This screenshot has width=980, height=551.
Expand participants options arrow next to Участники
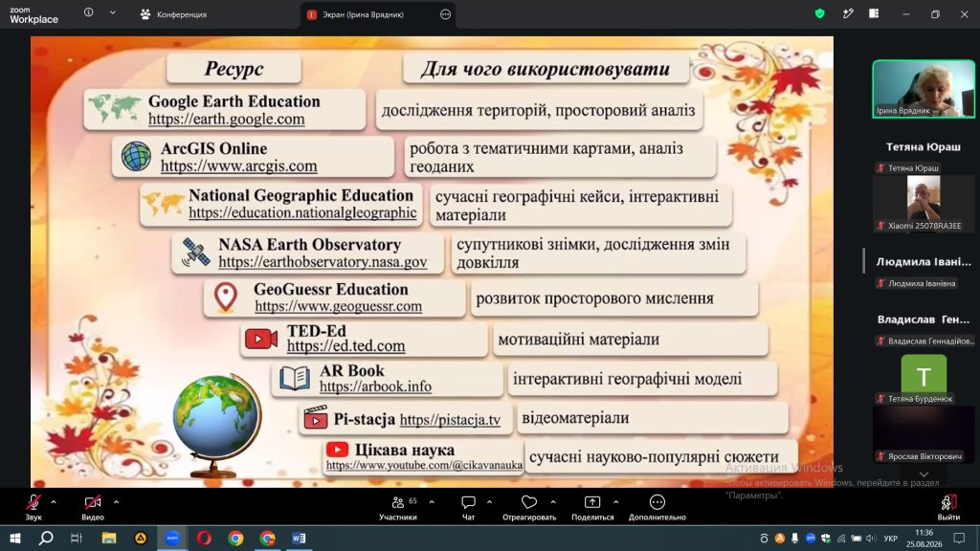click(432, 502)
